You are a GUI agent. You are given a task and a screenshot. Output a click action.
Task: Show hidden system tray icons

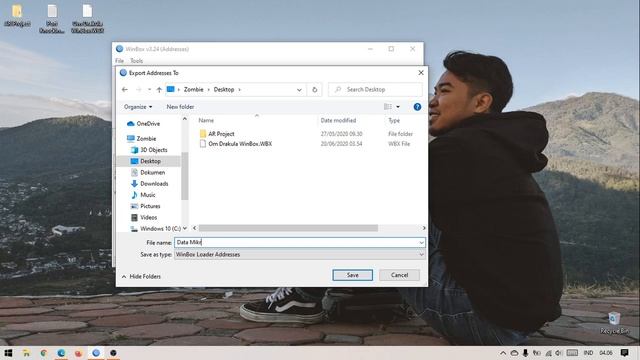[503, 353]
